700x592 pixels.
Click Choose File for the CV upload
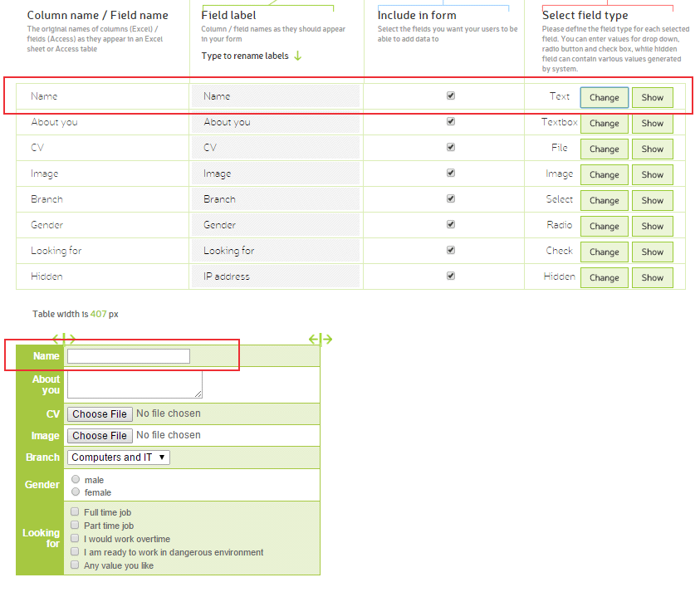pos(100,413)
